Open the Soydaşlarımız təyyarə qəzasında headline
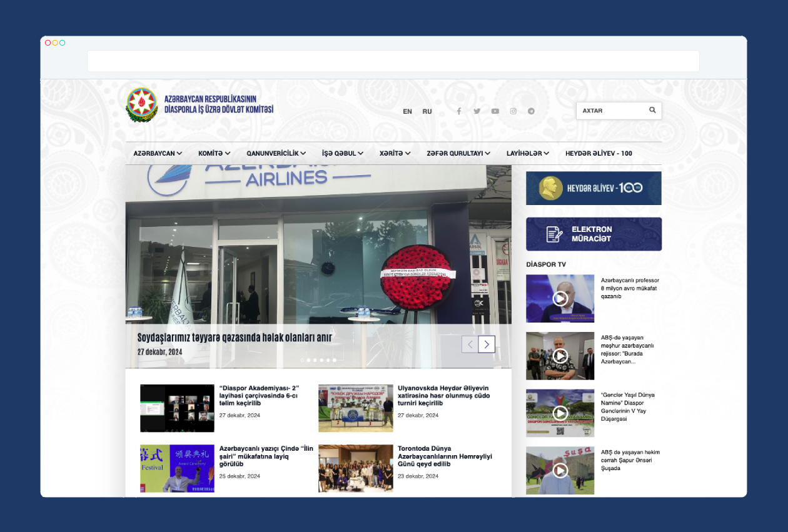Viewport: 788px width, 532px height. click(235, 338)
